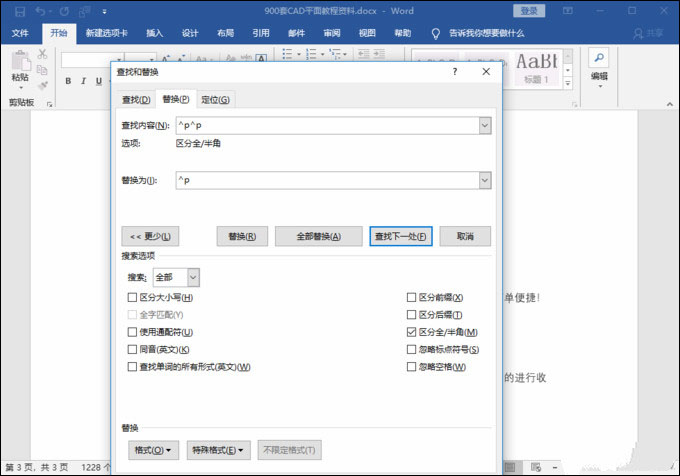Click into the 查找内容 input field

[327, 126]
